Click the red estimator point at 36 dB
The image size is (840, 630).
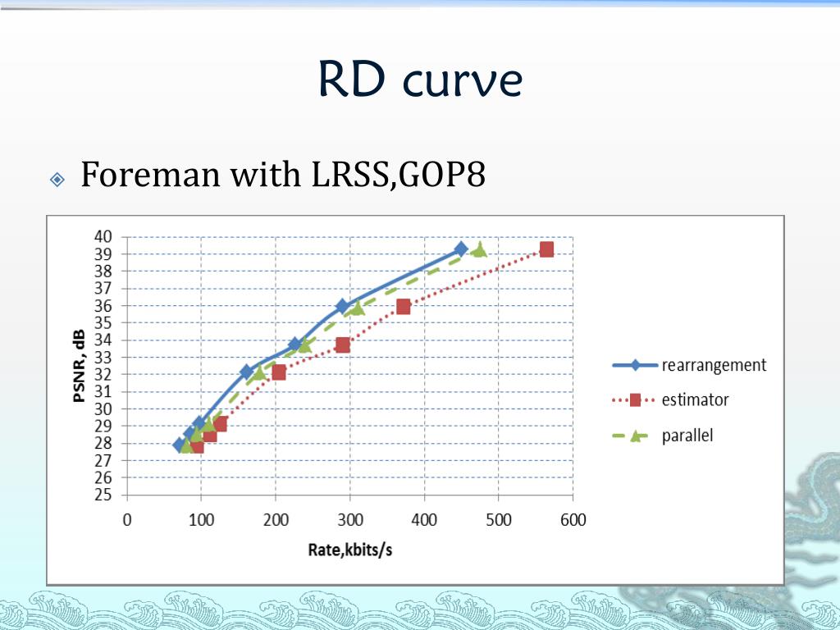pos(404,307)
